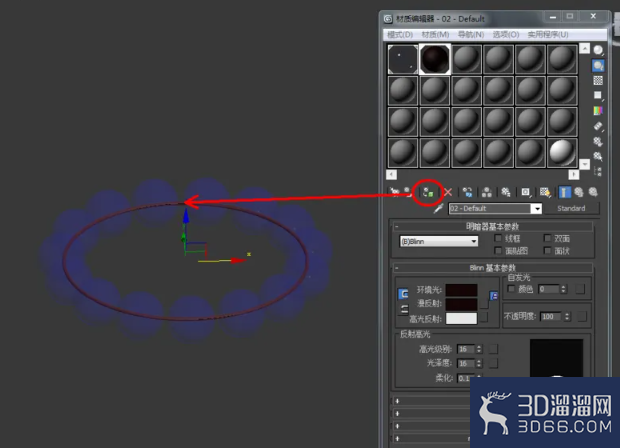This screenshot has width=620, height=448.
Task: Click the 不透明度 map button
Action: point(581,316)
